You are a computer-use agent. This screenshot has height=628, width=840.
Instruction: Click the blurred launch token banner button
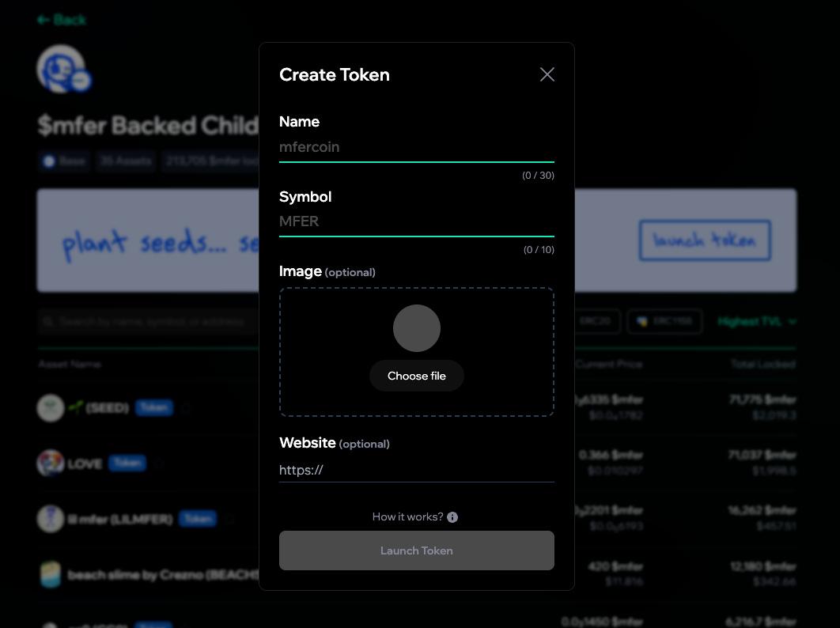tap(705, 240)
